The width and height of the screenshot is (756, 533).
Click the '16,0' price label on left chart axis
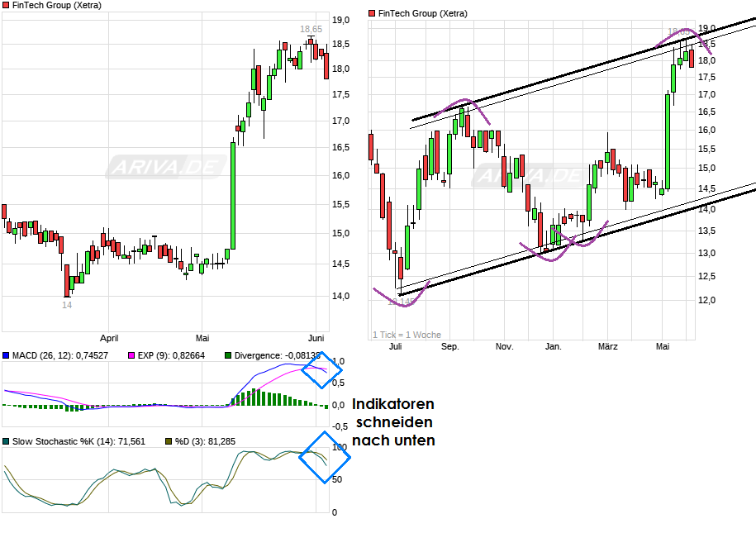click(341, 175)
